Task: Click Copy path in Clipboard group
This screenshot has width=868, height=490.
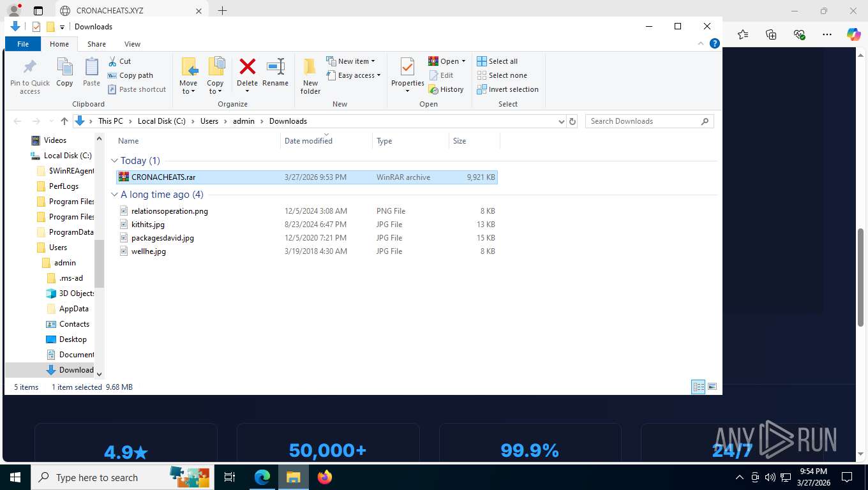Action: pyautogui.click(x=131, y=75)
